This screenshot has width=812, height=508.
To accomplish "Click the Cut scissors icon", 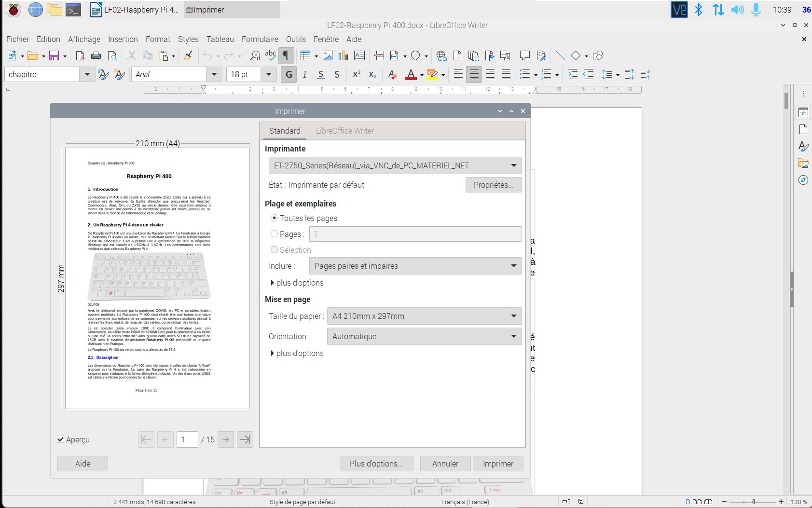I will 131,56.
